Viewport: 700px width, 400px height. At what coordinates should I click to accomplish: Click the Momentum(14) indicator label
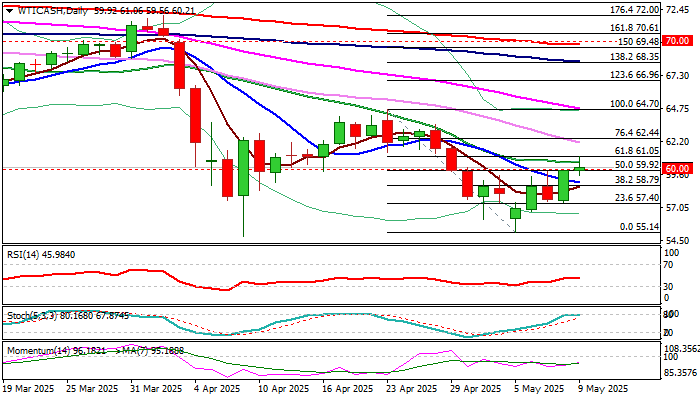[x=36, y=351]
